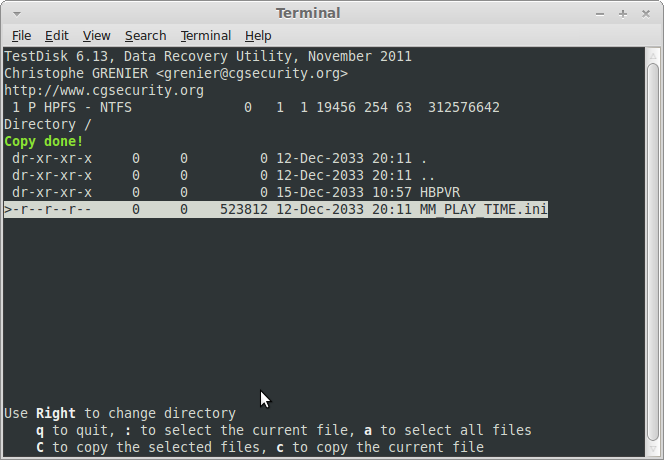Click the http://www.cgsecurity.org URL text
664x460 pixels.
coord(104,91)
